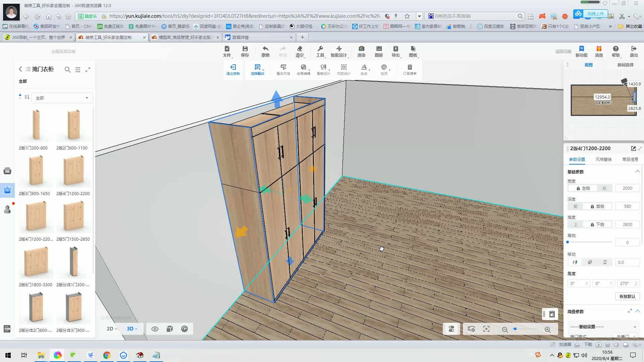Click the zoom level slider handle

point(515,329)
